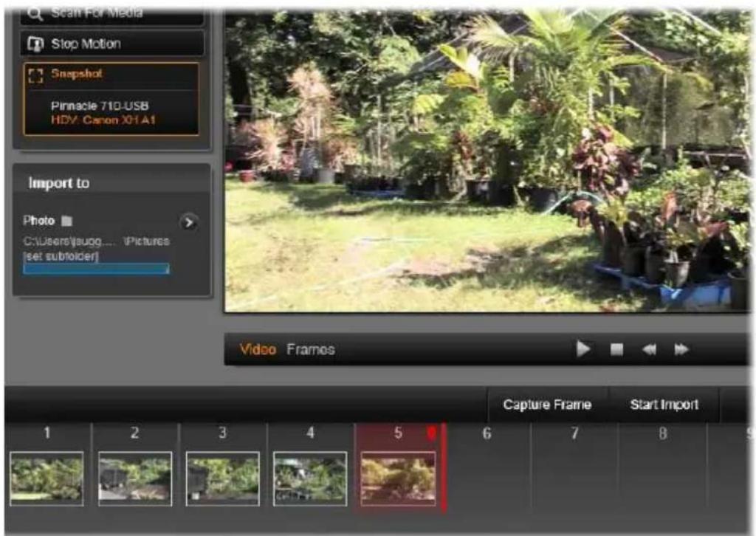
Task: Select captured frame thumbnail 2
Action: (135, 478)
